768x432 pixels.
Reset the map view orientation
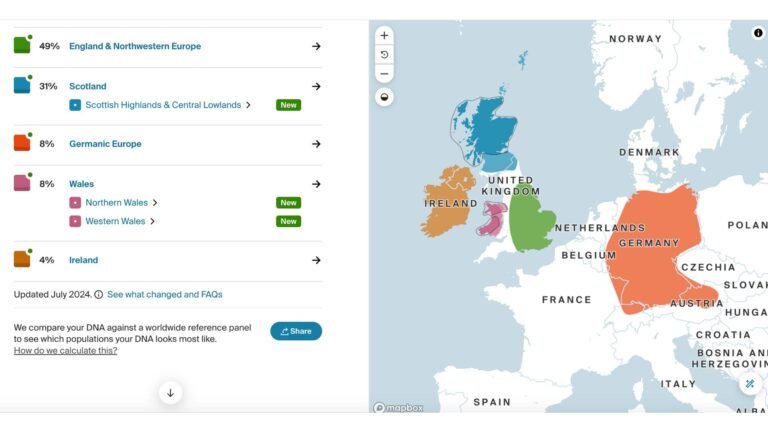(384, 54)
